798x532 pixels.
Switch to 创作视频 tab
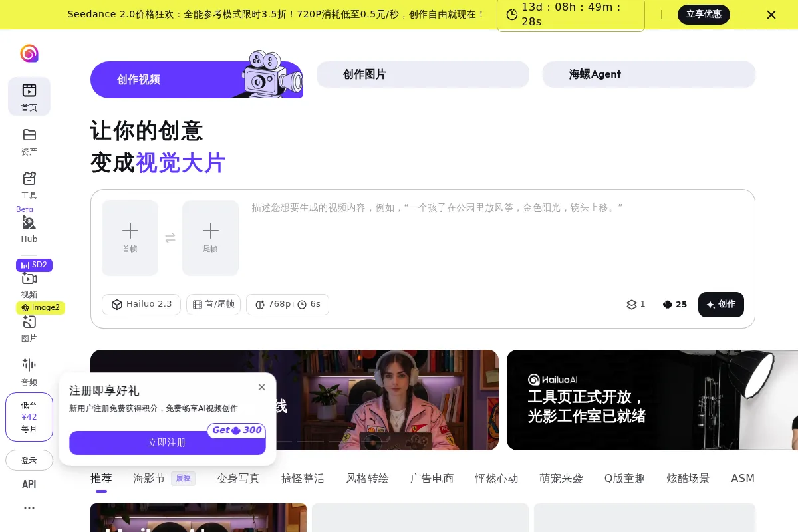point(197,80)
